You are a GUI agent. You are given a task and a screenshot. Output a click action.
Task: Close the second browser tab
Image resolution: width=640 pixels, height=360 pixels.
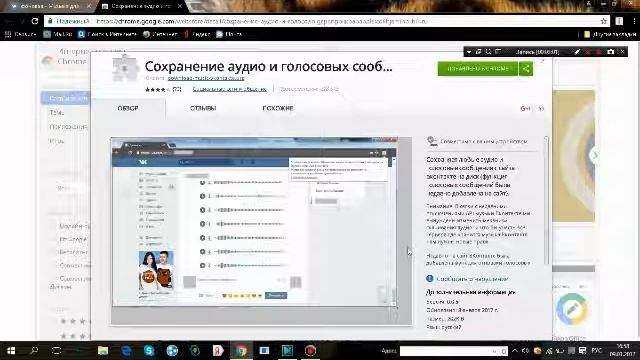tap(180, 6)
